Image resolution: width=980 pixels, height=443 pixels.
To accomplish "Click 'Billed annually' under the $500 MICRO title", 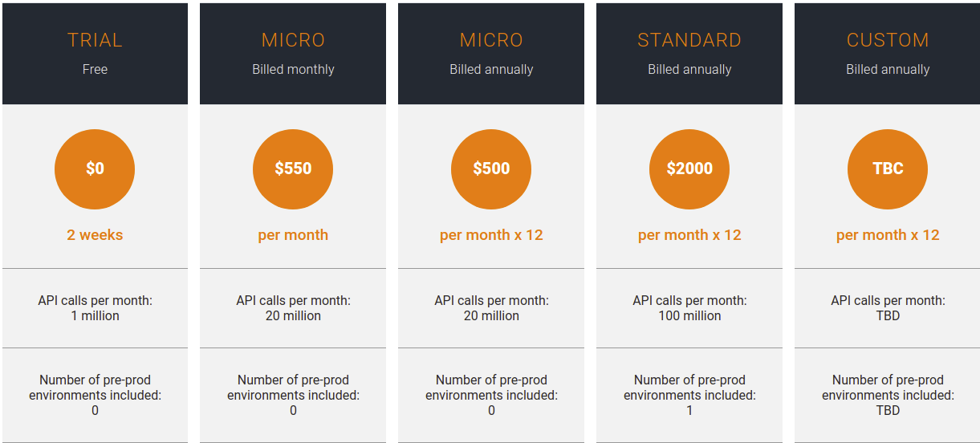I will [x=491, y=69].
